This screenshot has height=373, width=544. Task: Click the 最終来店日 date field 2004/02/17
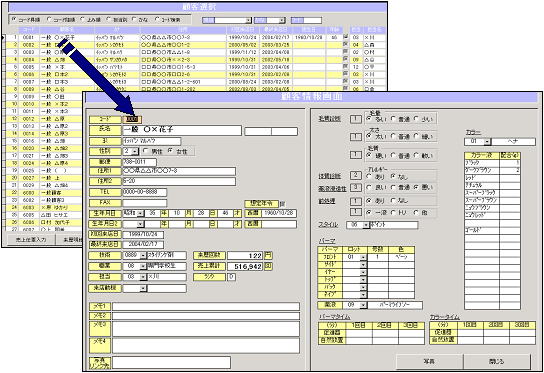pyautogui.click(x=143, y=244)
